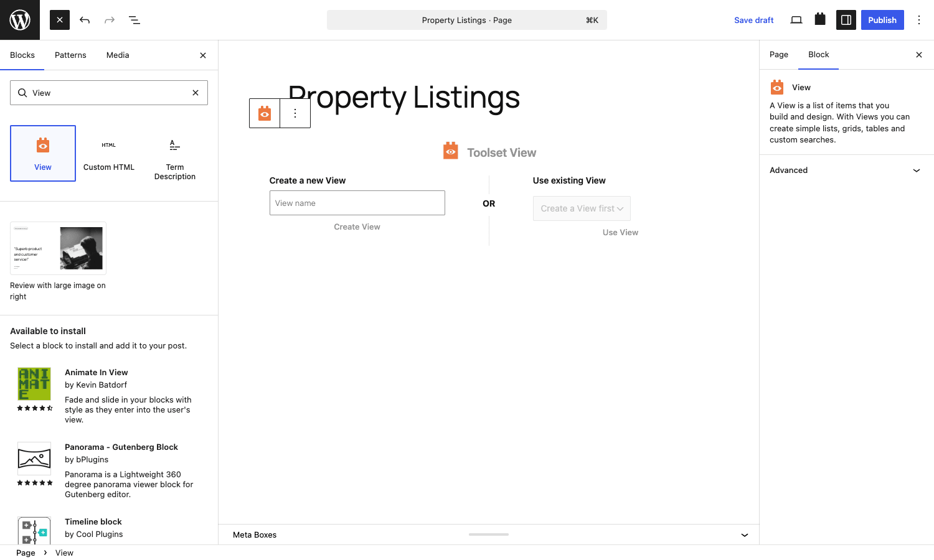
Task: Close the block inserter panel
Action: pos(203,55)
